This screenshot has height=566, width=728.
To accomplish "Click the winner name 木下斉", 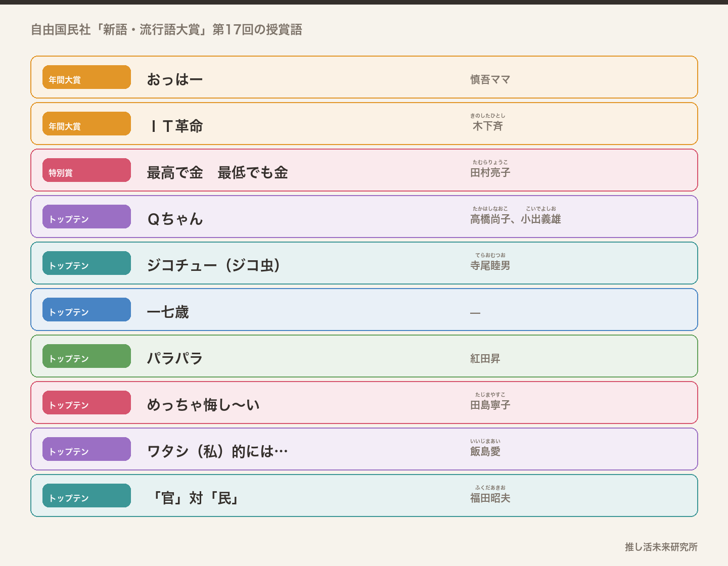I will pyautogui.click(x=488, y=126).
